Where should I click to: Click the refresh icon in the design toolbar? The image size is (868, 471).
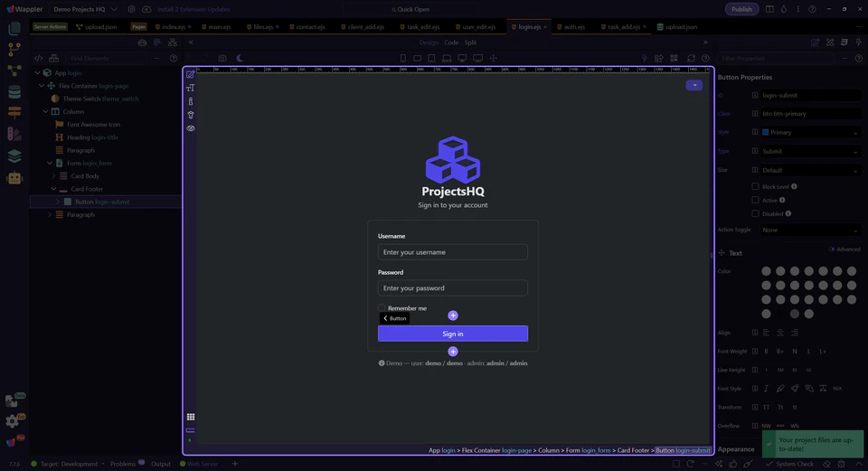point(691,58)
